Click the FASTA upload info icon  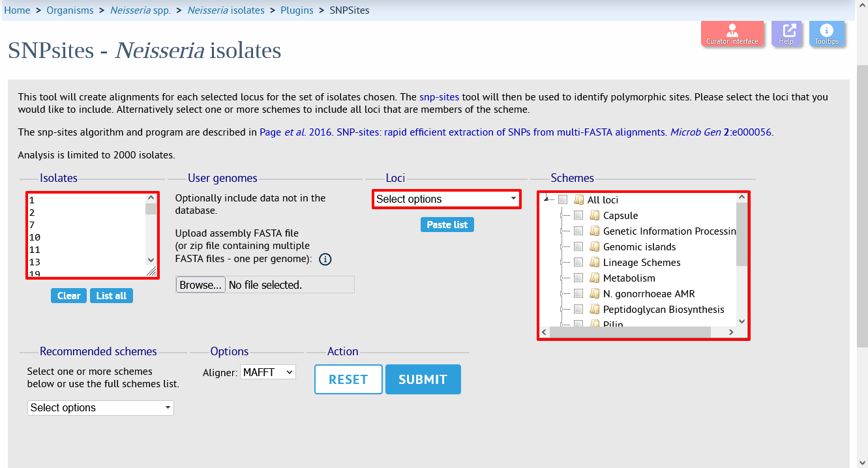(x=325, y=259)
